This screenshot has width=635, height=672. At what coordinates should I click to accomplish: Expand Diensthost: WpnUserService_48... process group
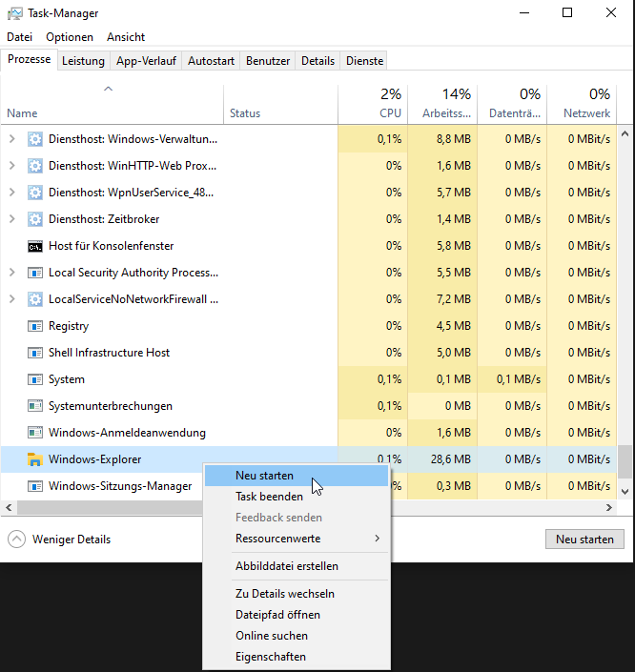[12, 193]
